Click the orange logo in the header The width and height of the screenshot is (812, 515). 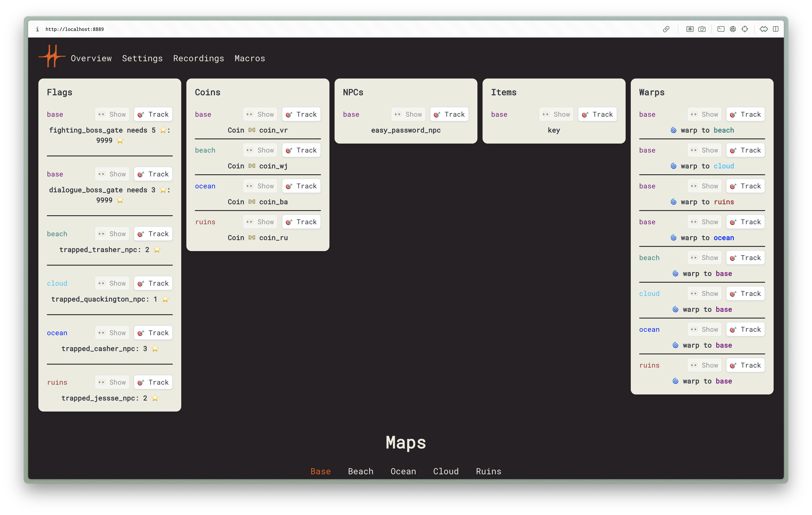coord(52,56)
